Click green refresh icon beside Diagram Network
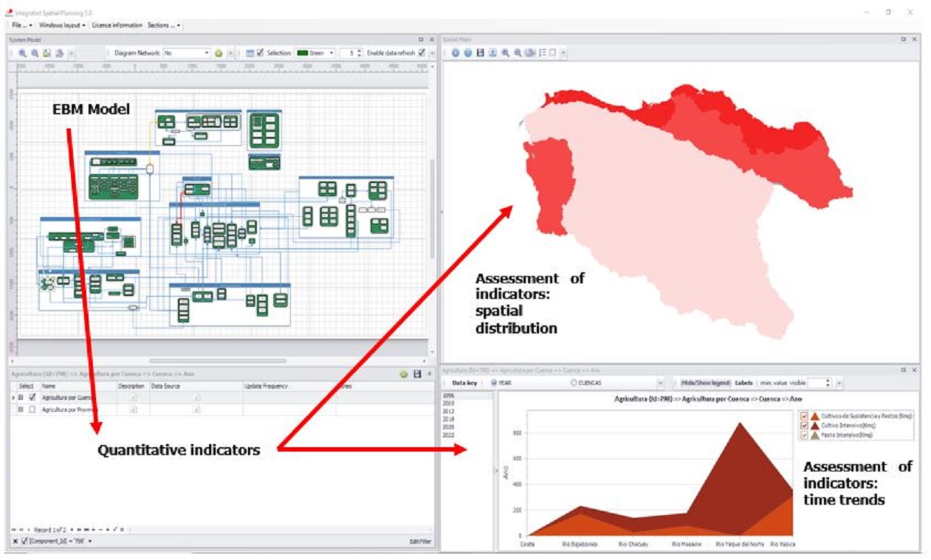Viewport: 931px width, 560px height. tap(219, 53)
